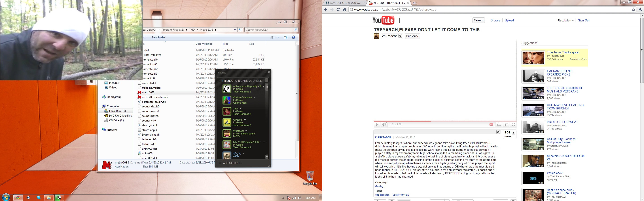Open Call Of Duty Blackops Multiplayer Teaser
The height and width of the screenshot is (201, 644).
(x=562, y=140)
